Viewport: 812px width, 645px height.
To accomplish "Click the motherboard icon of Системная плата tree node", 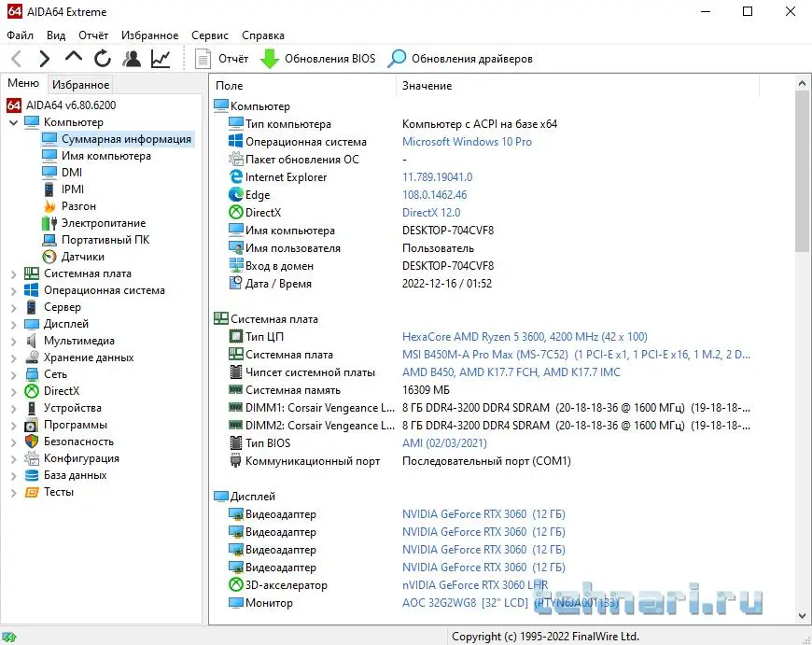I will (32, 273).
